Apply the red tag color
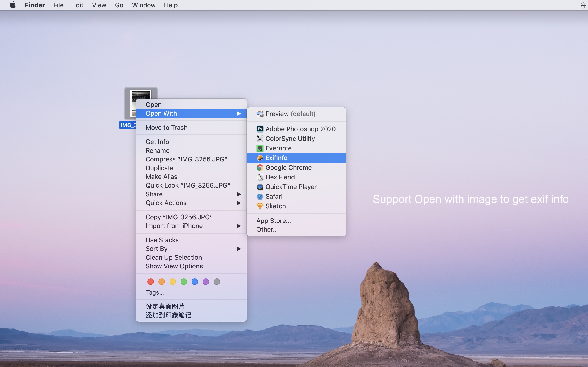 [x=151, y=282]
